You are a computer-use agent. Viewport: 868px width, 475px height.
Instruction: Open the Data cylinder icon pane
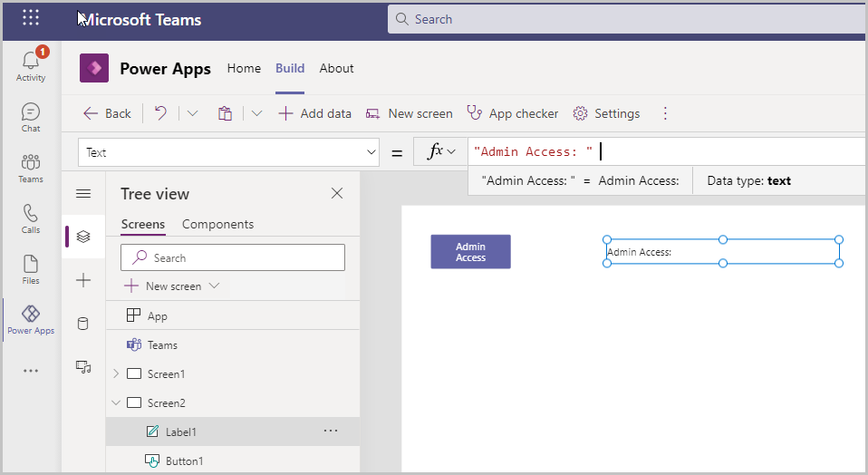point(83,324)
